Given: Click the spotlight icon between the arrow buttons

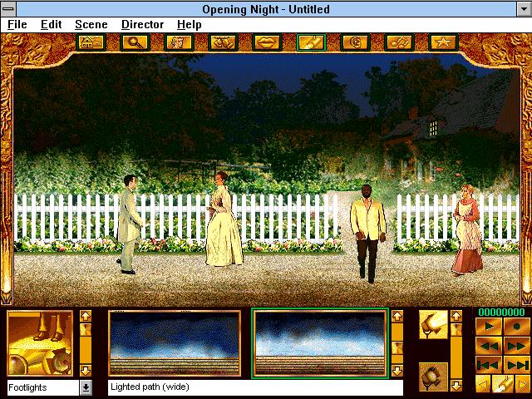Looking at the screenshot, I should 503,384.
